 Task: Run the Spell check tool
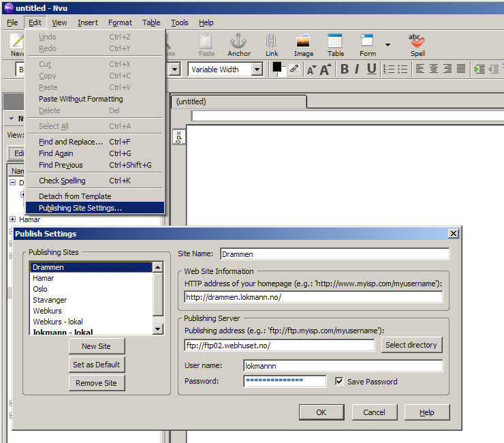[417, 44]
